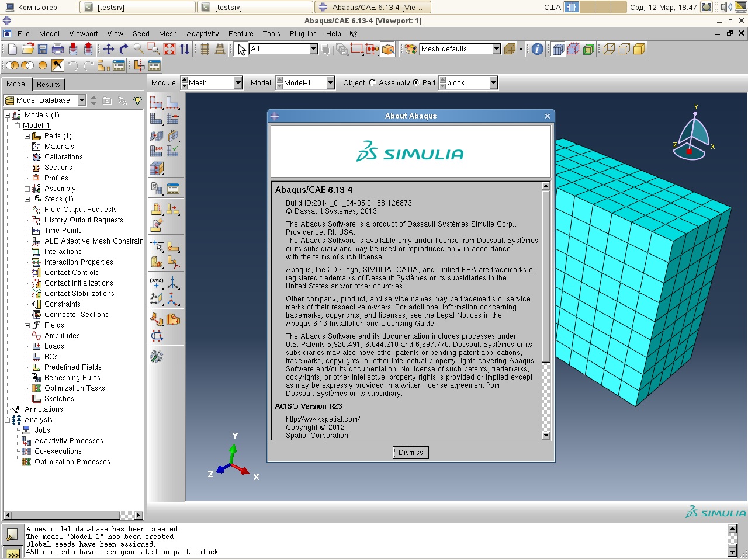Open the Adaptivity menu

(x=203, y=34)
